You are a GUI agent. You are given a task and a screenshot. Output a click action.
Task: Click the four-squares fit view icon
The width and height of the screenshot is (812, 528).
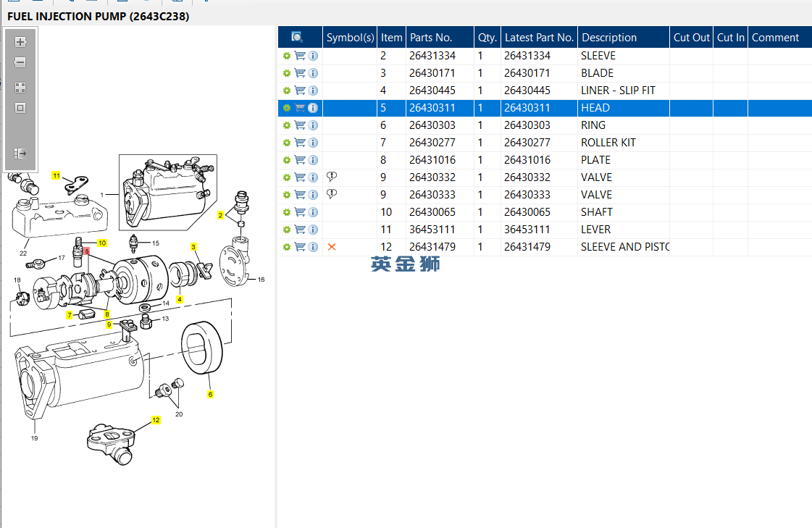(20, 88)
